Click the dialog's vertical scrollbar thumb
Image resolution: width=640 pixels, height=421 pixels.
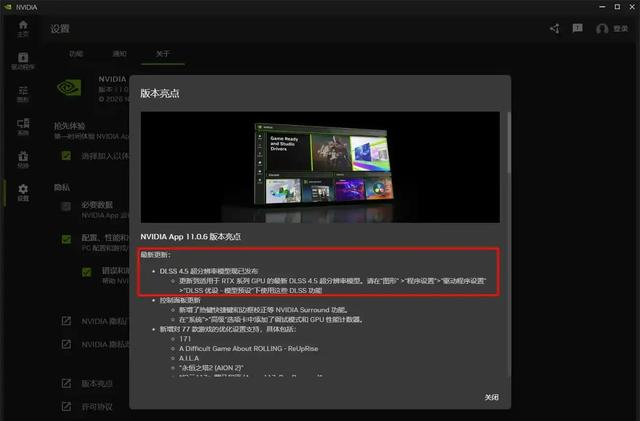click(509, 143)
